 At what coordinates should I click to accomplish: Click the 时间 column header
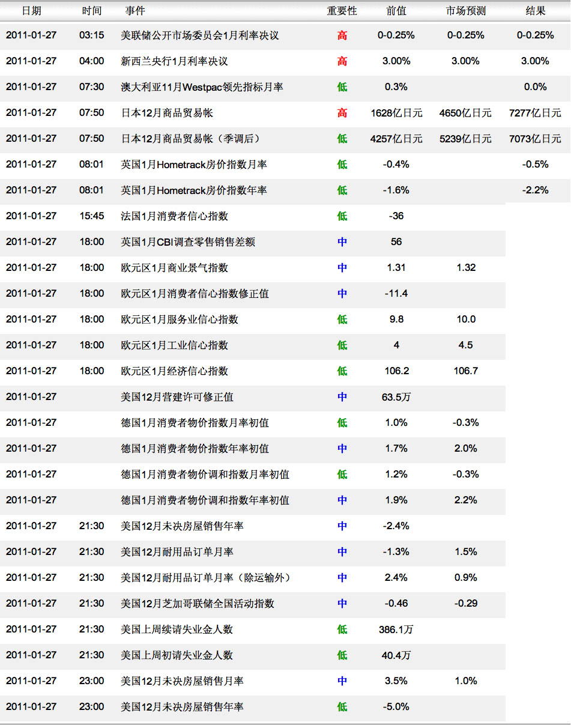point(91,11)
